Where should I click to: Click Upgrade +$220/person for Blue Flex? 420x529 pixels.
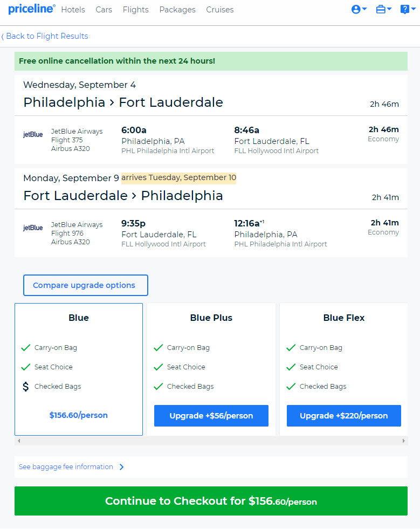click(344, 416)
